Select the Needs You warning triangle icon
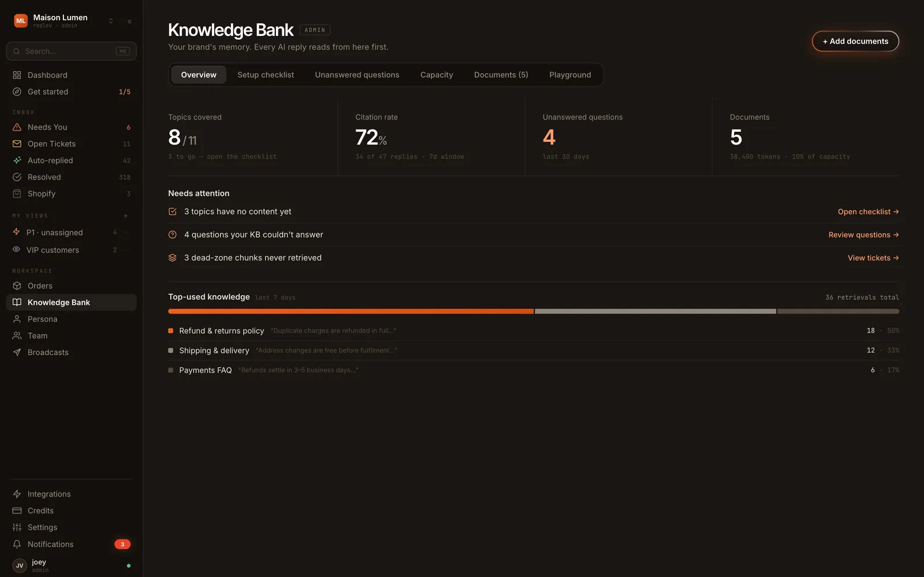This screenshot has height=577, width=924. pyautogui.click(x=17, y=127)
